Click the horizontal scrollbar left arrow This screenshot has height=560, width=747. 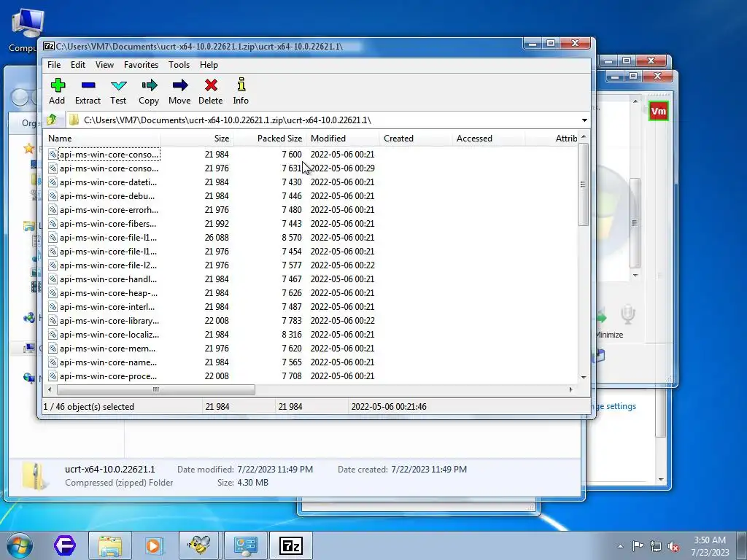50,389
